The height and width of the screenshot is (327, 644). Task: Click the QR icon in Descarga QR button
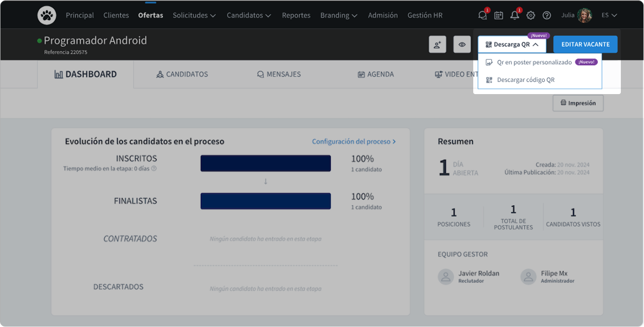tap(489, 45)
